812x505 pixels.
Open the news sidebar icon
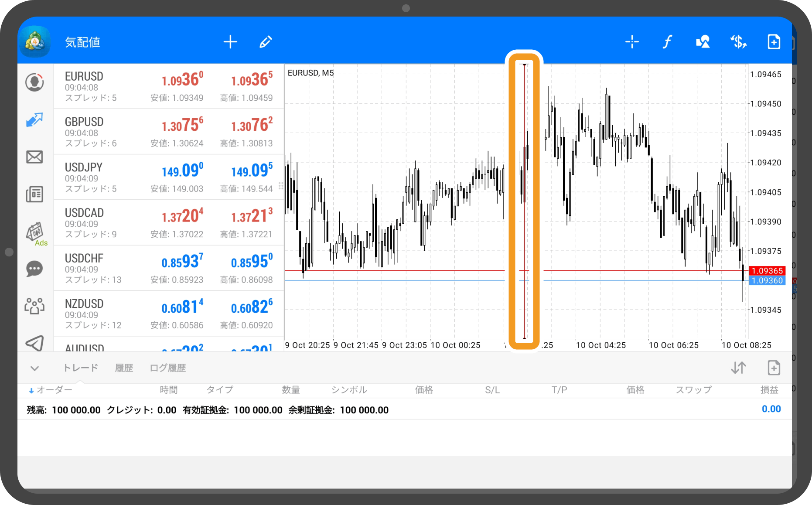(x=34, y=194)
